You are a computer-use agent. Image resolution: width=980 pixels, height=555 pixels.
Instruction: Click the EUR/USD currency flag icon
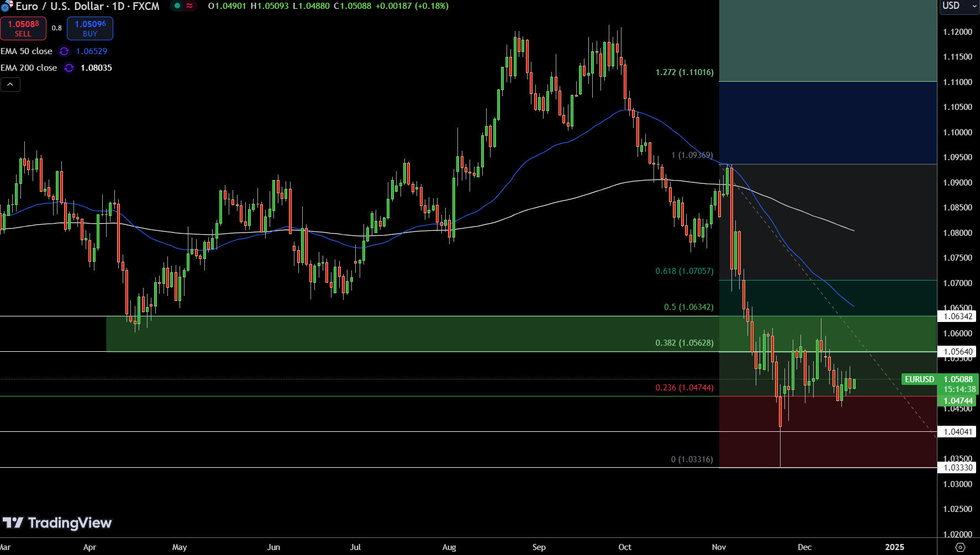tap(7, 6)
